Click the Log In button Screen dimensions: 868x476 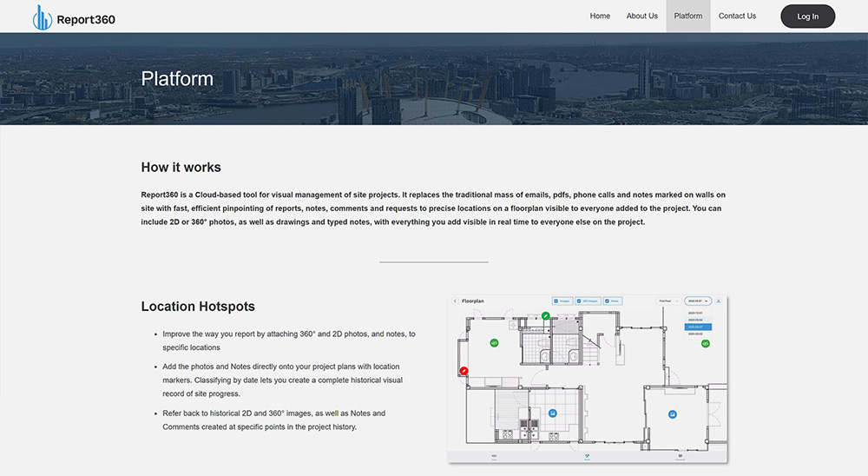807,17
